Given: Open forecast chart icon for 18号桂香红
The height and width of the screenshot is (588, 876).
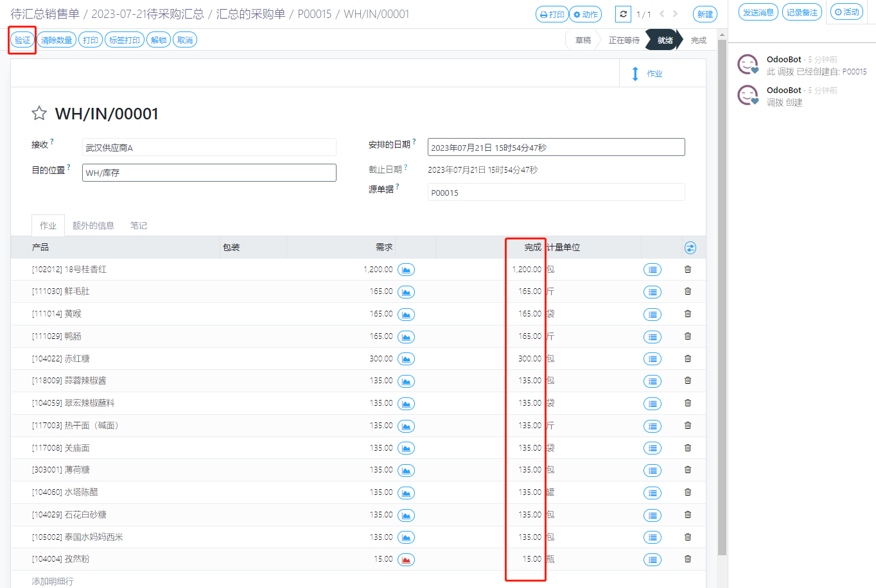Looking at the screenshot, I should click(406, 270).
